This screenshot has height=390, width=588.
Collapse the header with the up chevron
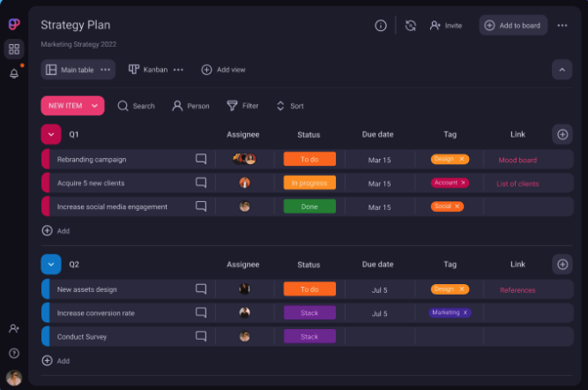pos(562,69)
